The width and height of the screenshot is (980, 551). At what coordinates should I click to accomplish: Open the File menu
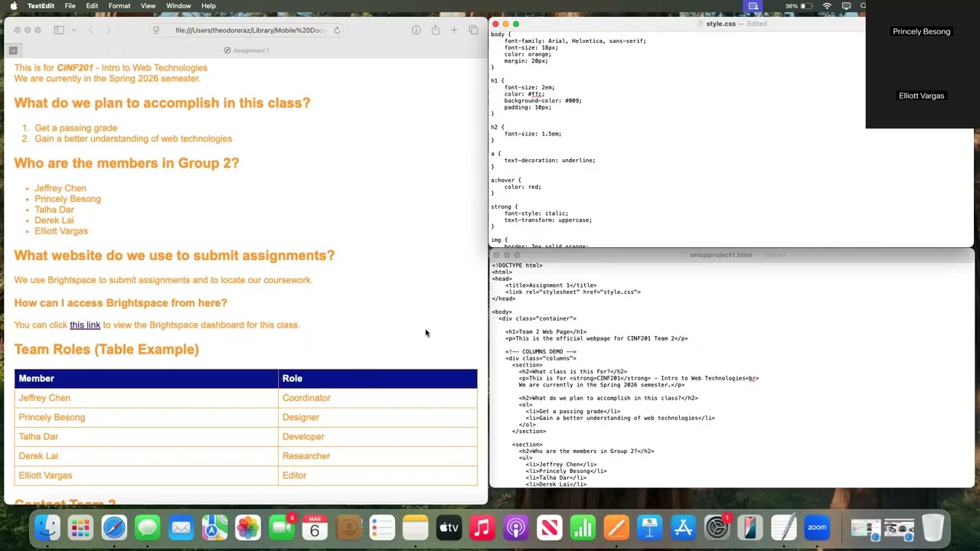tap(70, 6)
